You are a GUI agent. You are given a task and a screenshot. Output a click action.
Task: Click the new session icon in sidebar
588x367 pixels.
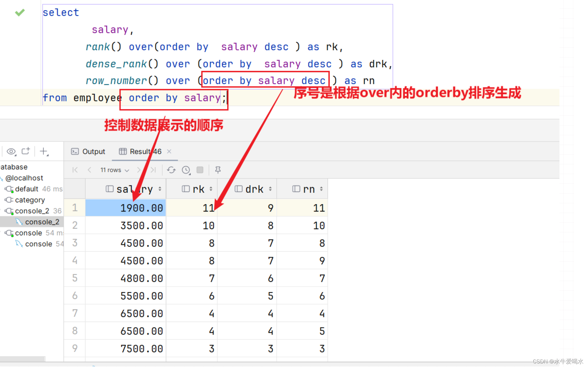(x=26, y=151)
